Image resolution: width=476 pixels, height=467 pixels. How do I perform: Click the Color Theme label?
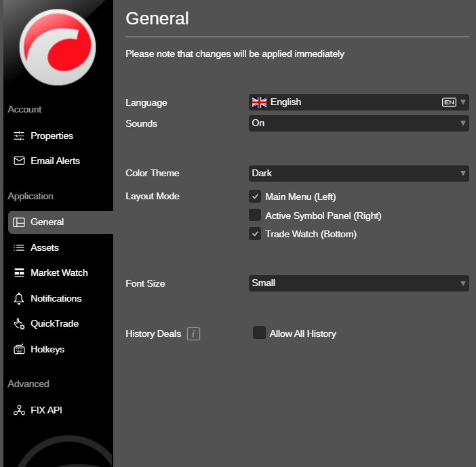coord(153,173)
